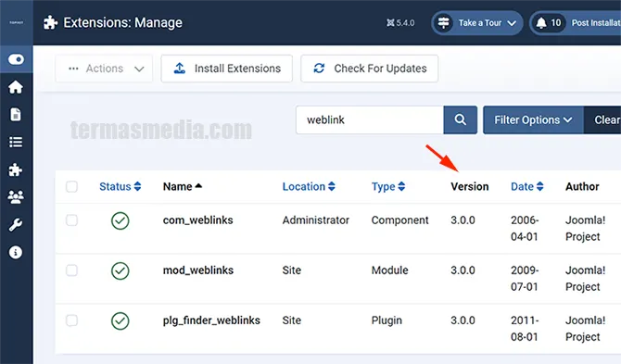Viewport: 621px width, 364px height.
Task: Open the System wrench sidebar icon
Action: tap(16, 225)
